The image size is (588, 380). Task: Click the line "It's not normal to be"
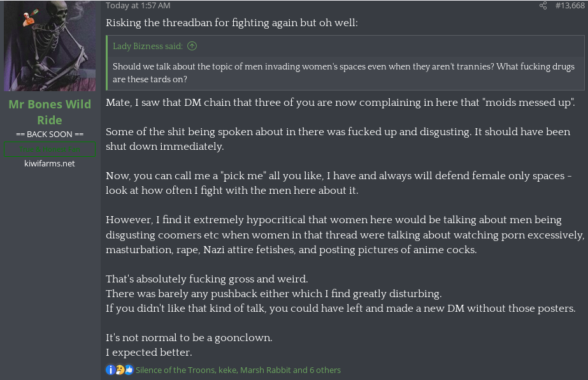click(x=189, y=337)
